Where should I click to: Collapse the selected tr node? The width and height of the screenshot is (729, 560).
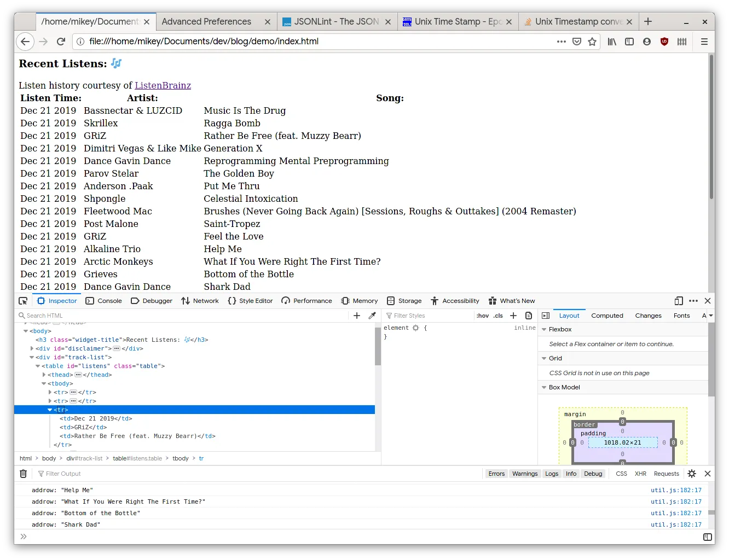pos(50,410)
